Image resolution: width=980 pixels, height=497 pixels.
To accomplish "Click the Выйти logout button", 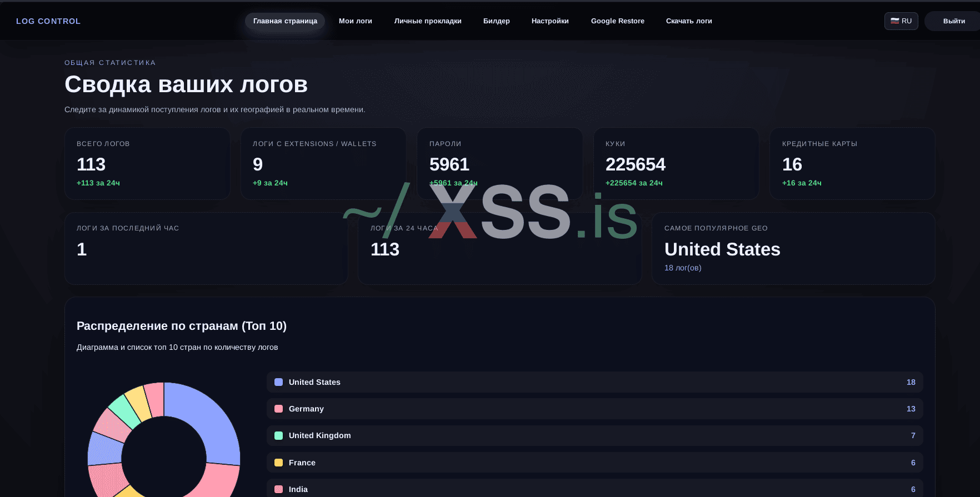I will point(954,21).
